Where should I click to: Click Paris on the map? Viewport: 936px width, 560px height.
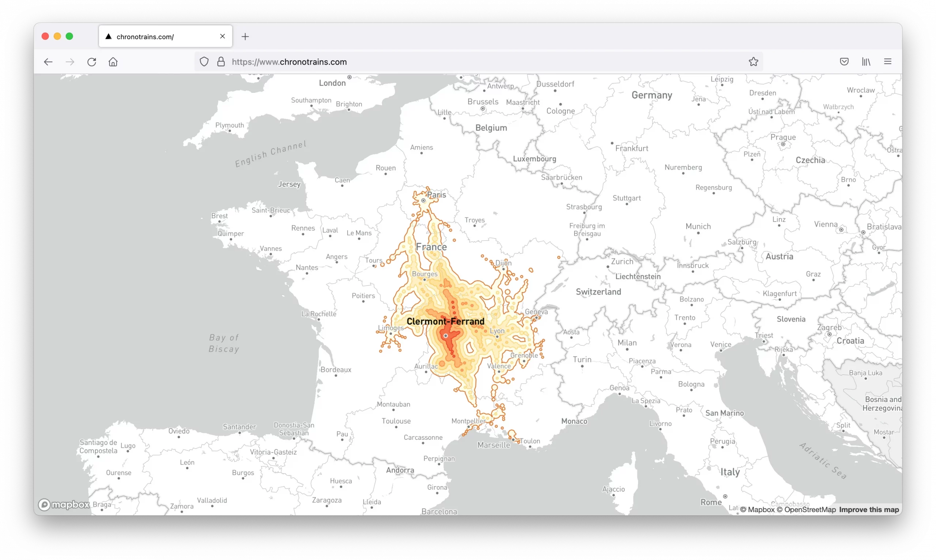[436, 195]
